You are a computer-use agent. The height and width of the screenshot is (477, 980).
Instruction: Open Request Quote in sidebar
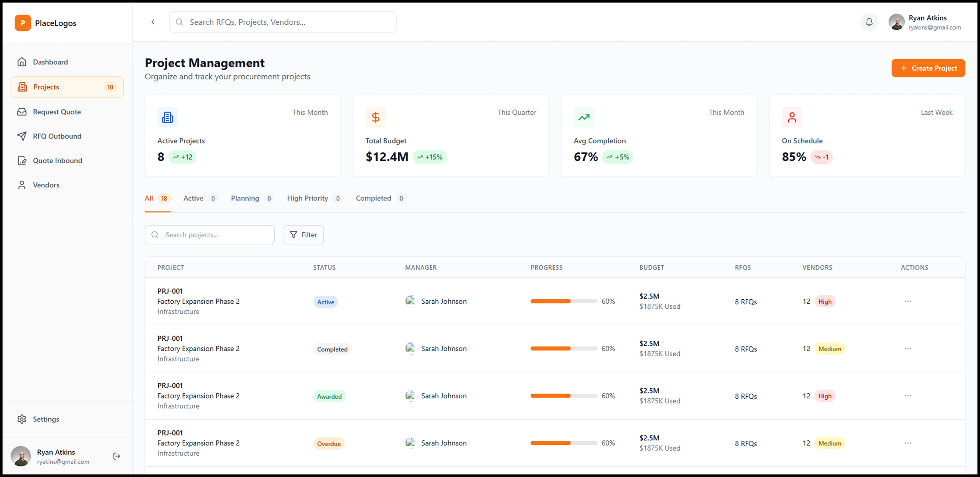click(57, 112)
